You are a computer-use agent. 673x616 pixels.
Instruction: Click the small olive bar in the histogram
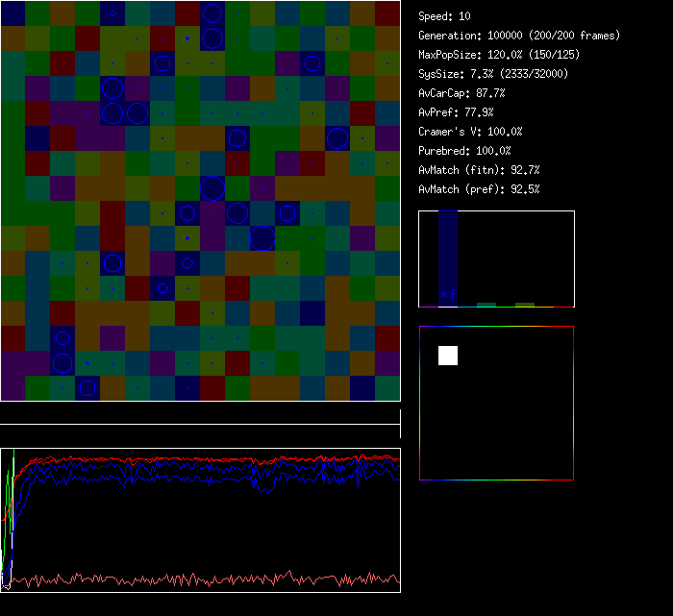pyautogui.click(x=525, y=305)
